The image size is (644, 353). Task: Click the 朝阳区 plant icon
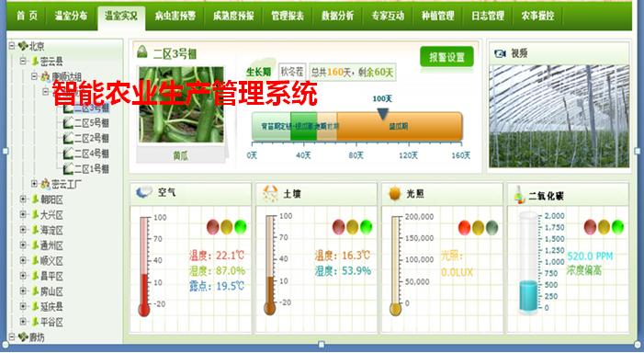(35, 199)
